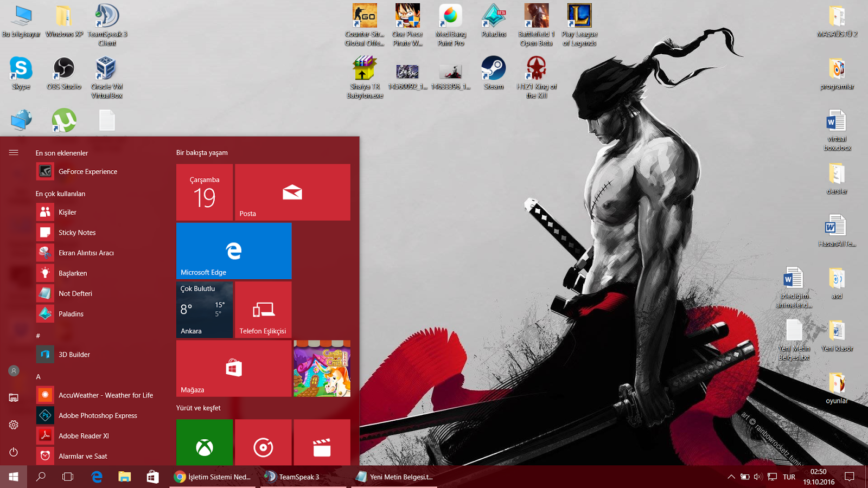Launch Battlefield 1 Open Beta shortcut
The image size is (868, 488).
(536, 24)
